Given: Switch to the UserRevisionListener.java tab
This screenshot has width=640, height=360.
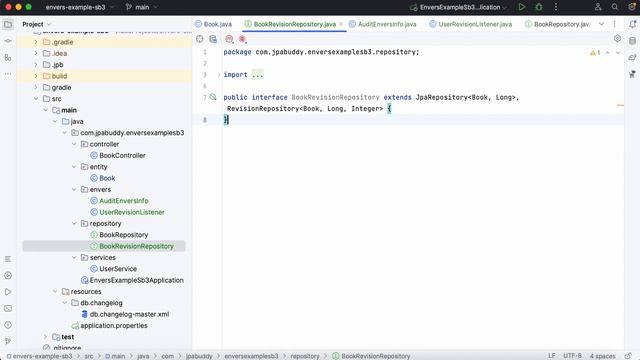Looking at the screenshot, I should [471, 24].
